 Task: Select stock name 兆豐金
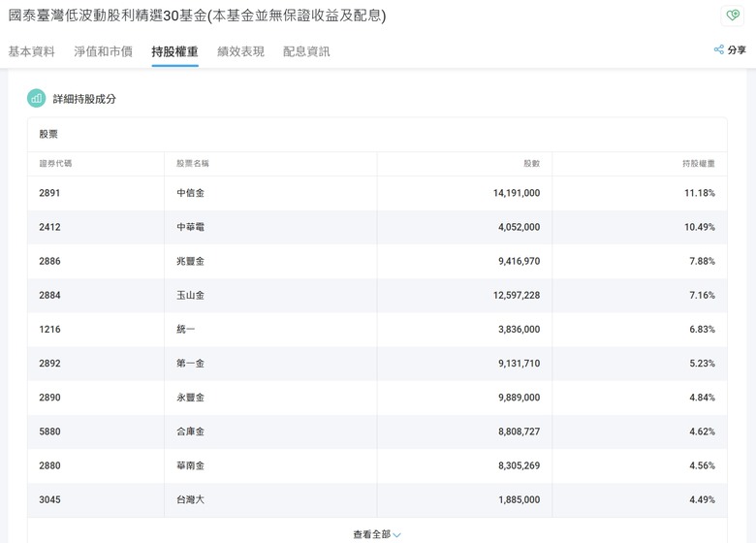point(190,262)
